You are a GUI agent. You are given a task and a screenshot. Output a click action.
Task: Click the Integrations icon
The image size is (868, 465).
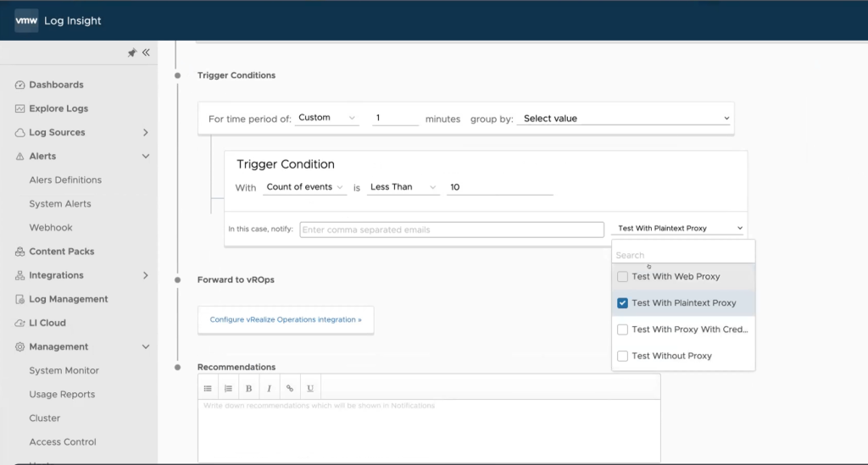pos(20,275)
